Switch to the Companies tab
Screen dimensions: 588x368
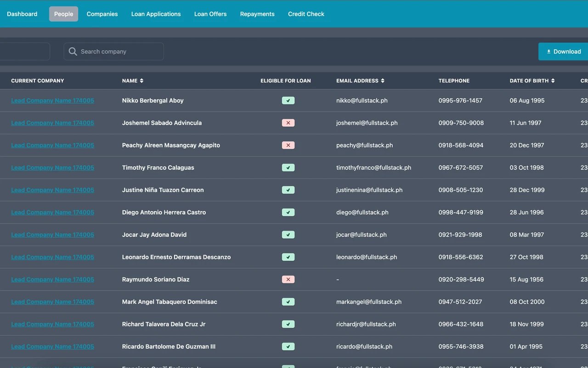102,14
